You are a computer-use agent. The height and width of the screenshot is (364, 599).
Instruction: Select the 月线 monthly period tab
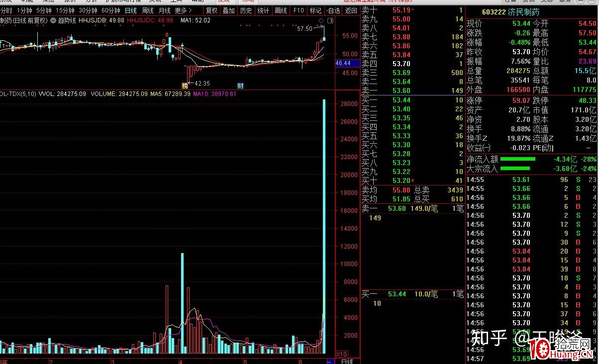click(165, 10)
